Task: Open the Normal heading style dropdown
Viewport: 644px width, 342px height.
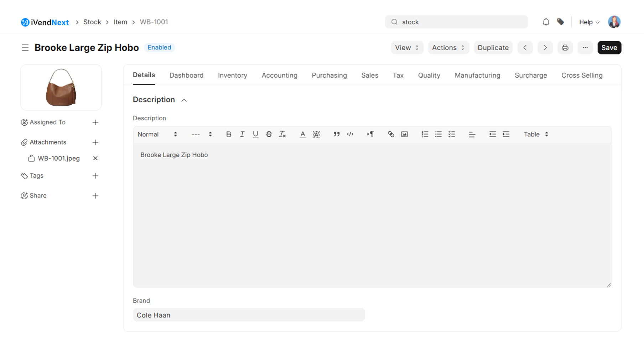Action: click(x=157, y=134)
